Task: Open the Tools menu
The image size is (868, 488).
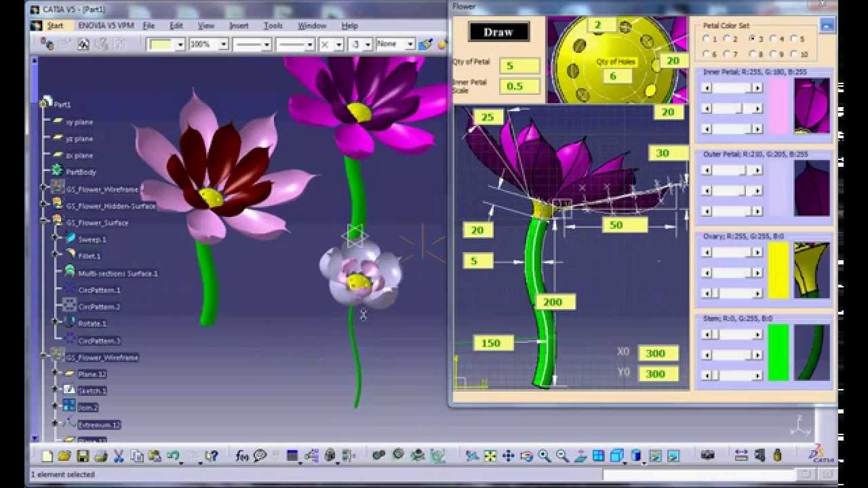Action: 273,25
